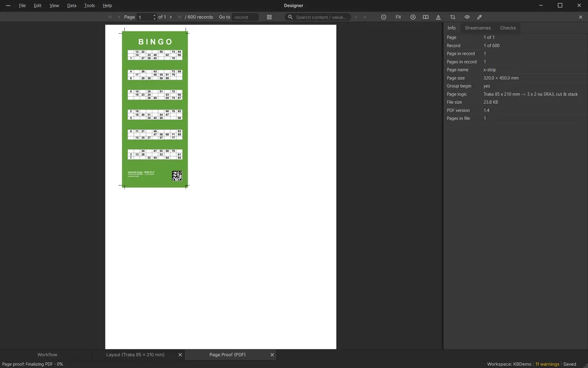Close the proof toolbar panel
The image size is (588, 368).
click(581, 17)
